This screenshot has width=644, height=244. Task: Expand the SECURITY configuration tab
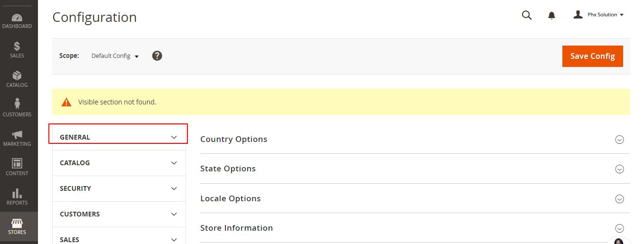point(119,188)
